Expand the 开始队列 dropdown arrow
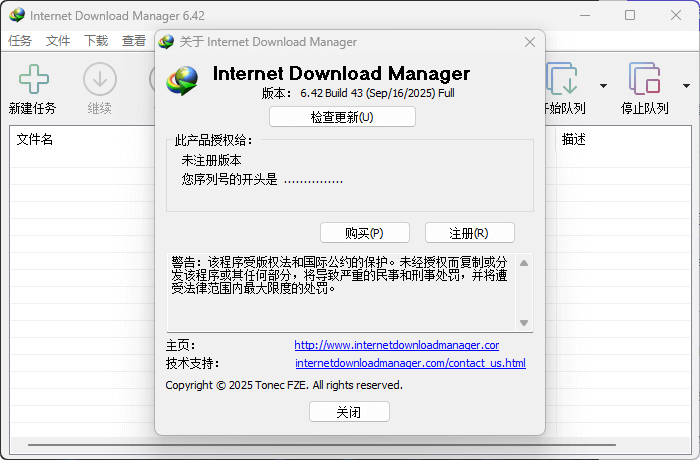 click(x=603, y=86)
